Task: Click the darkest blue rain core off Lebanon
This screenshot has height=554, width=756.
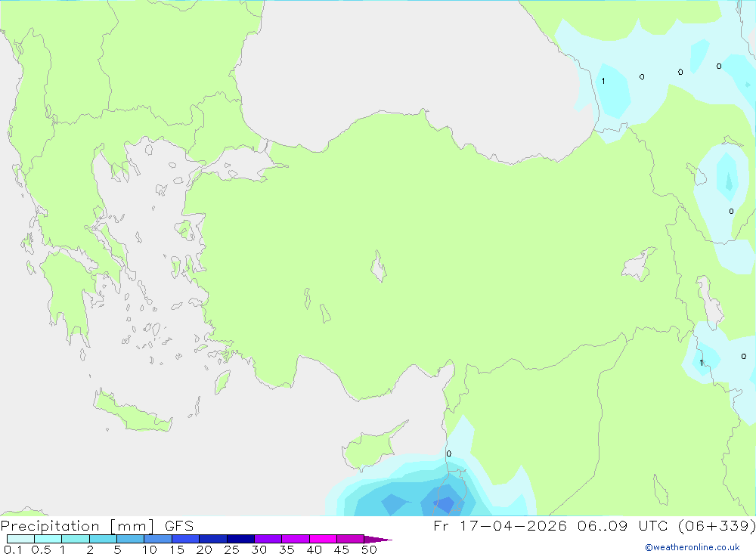Action: point(445,505)
